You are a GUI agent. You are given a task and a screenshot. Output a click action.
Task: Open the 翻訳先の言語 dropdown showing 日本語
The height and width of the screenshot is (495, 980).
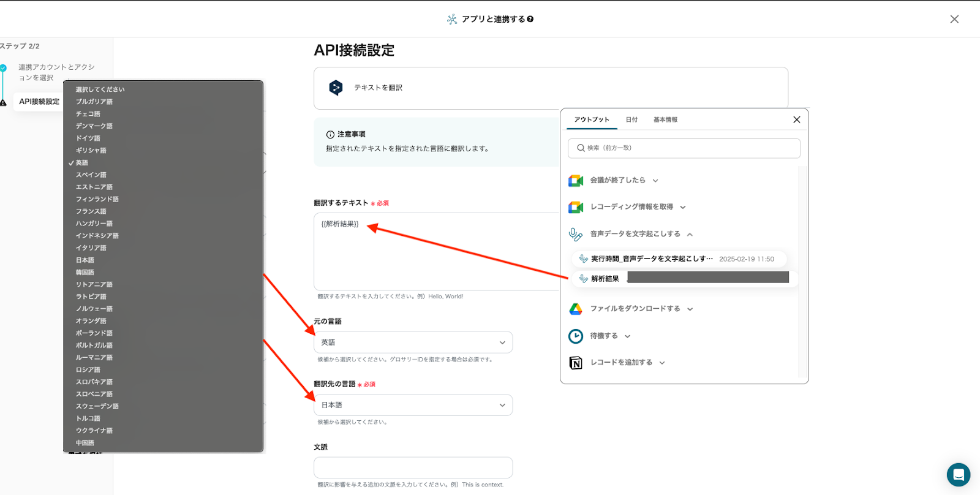point(413,405)
